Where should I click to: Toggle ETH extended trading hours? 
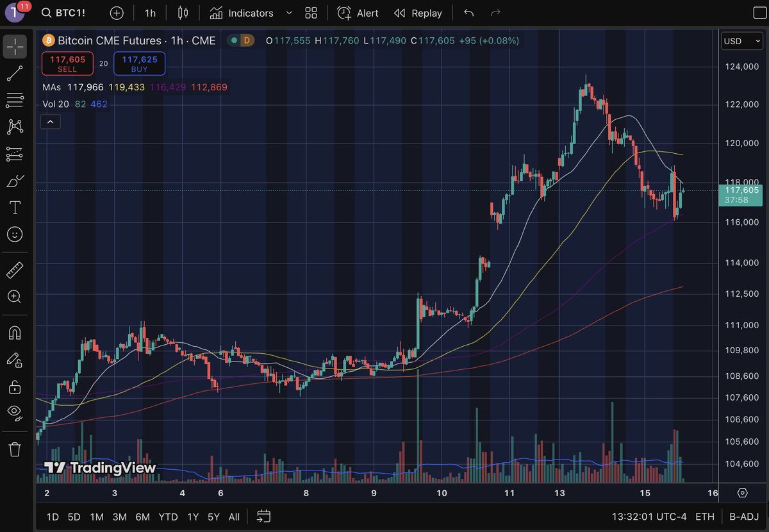pos(704,517)
